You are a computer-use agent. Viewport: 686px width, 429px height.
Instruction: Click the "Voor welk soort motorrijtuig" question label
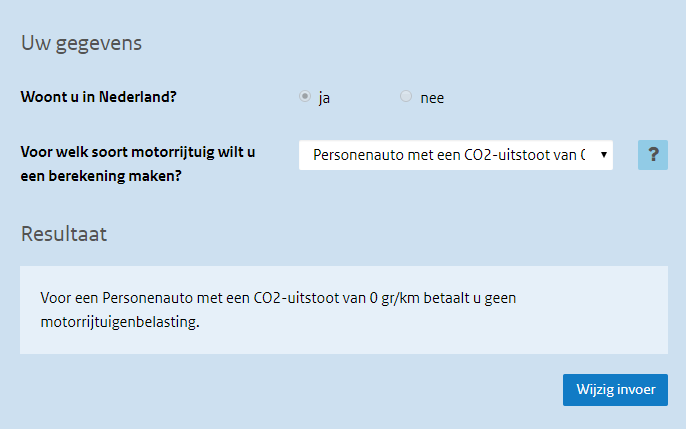pos(138,153)
